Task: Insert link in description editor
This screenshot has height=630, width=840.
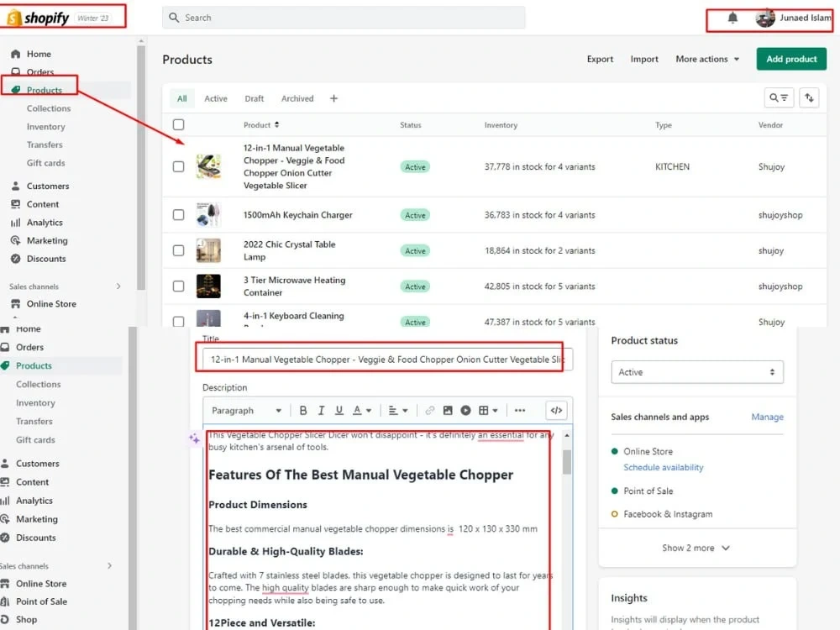Action: pos(429,411)
